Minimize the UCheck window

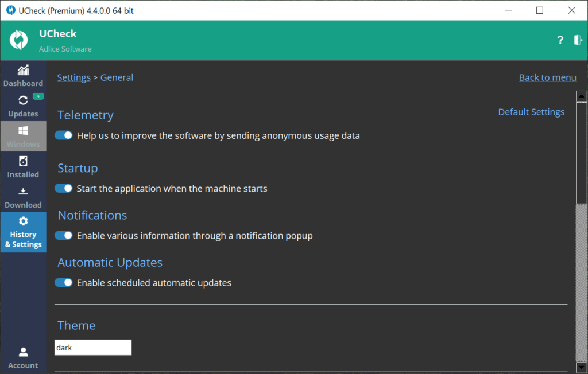(508, 10)
